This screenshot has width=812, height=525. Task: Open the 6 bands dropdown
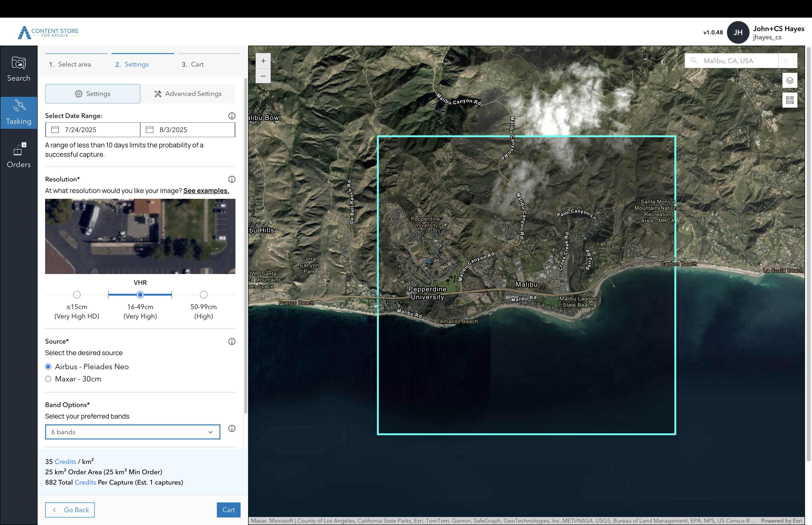(133, 432)
